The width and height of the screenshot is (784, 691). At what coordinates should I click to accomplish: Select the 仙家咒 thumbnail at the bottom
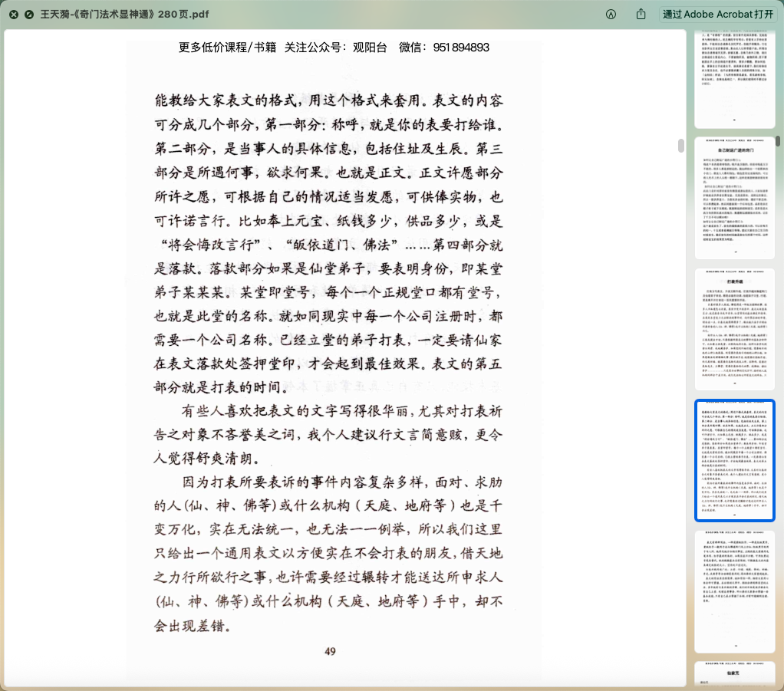[734, 676]
